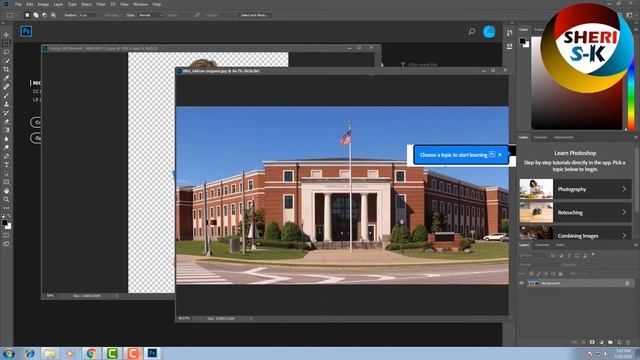Screen dimensions: 640x360
Task: Select the Rectangle shape tool
Action: click(6, 182)
